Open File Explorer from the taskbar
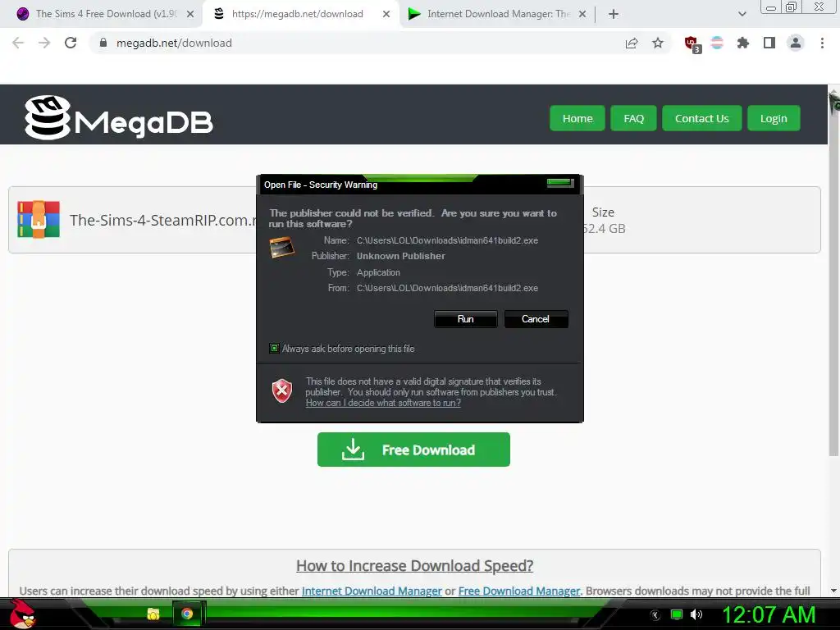 pyautogui.click(x=153, y=614)
